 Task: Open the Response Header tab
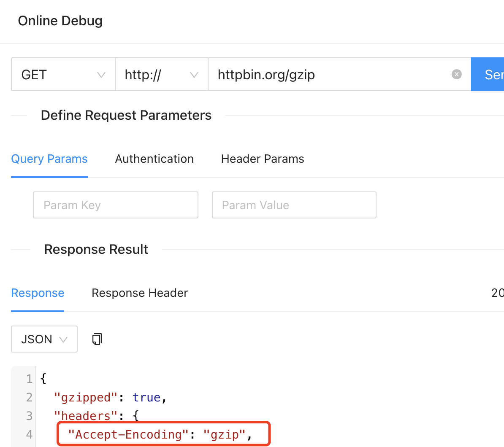tap(140, 293)
